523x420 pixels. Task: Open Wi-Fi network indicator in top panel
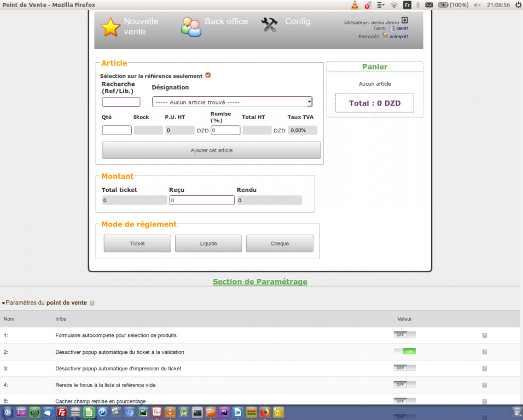[394, 5]
